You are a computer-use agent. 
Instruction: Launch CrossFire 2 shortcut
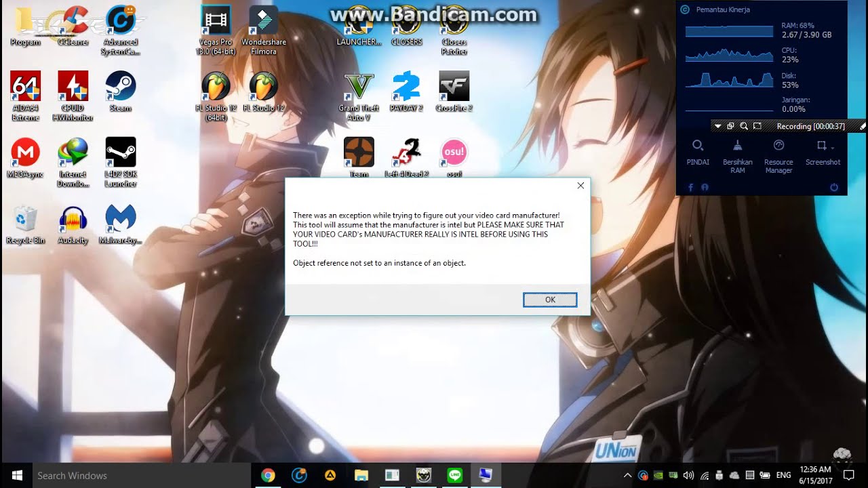click(x=454, y=92)
